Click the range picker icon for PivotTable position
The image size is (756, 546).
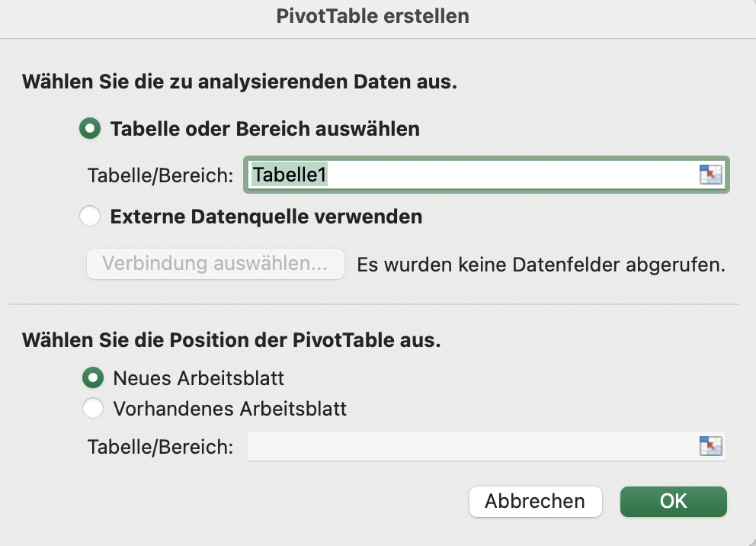click(x=710, y=446)
